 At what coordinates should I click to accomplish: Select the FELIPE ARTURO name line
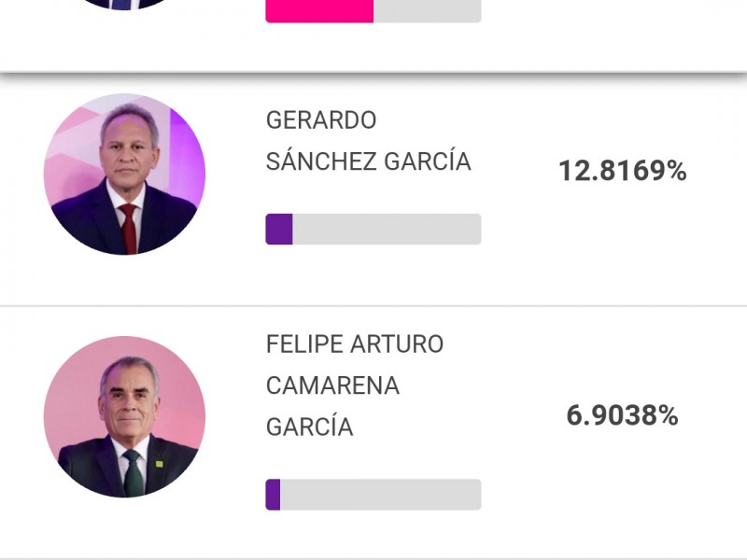[355, 343]
